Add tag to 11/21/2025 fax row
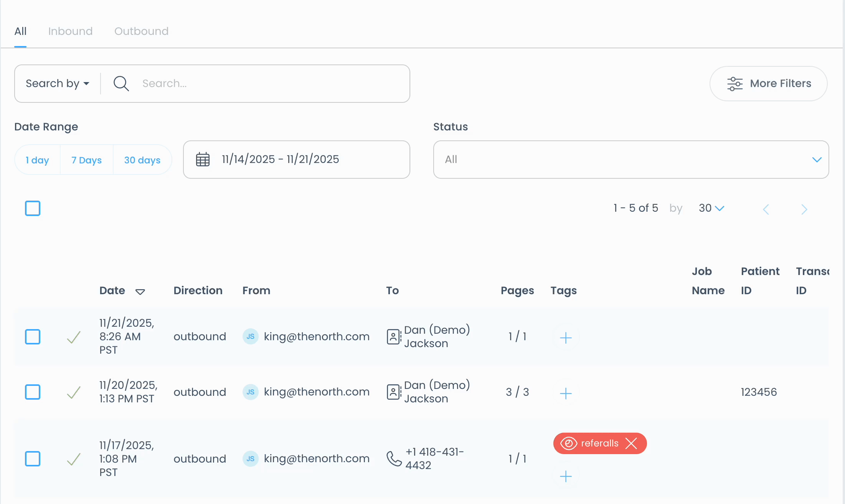This screenshot has height=504, width=845. [x=566, y=338]
